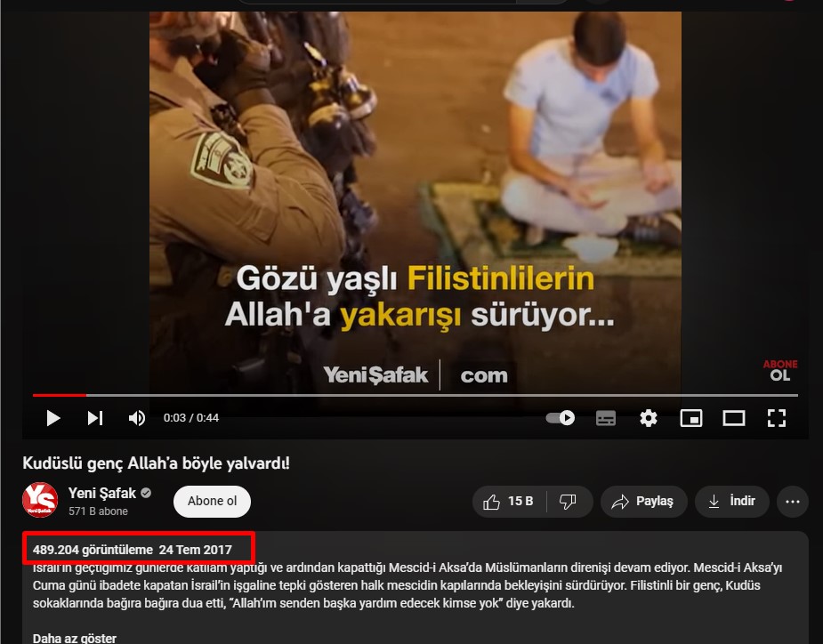This screenshot has width=823, height=644.
Task: Dislike this video
Action: [568, 502]
